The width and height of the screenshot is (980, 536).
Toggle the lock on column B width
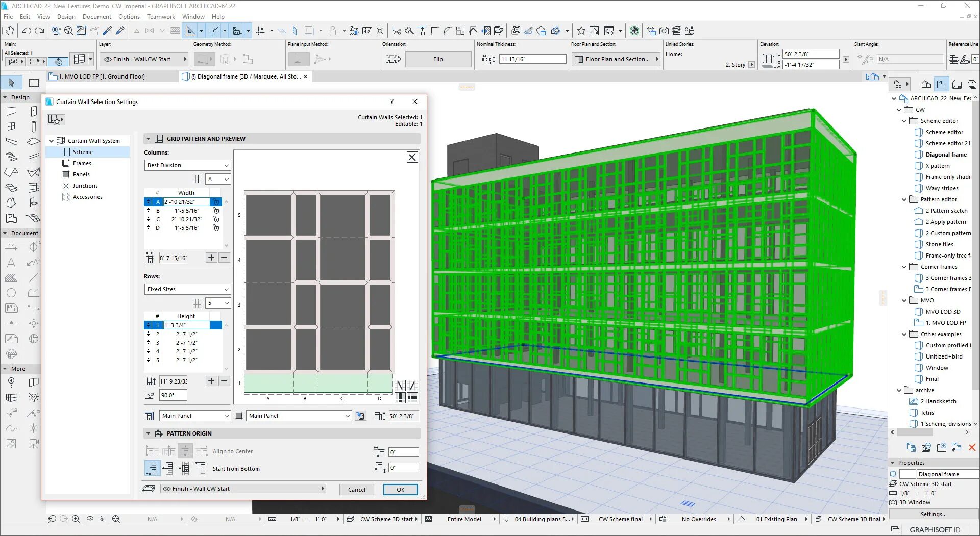click(216, 211)
